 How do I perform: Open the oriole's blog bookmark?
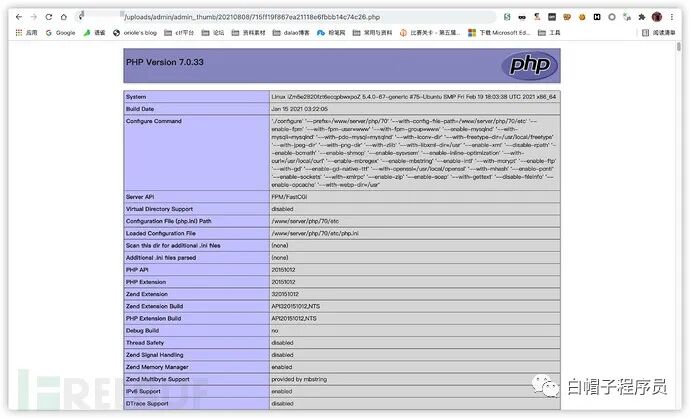coord(135,33)
